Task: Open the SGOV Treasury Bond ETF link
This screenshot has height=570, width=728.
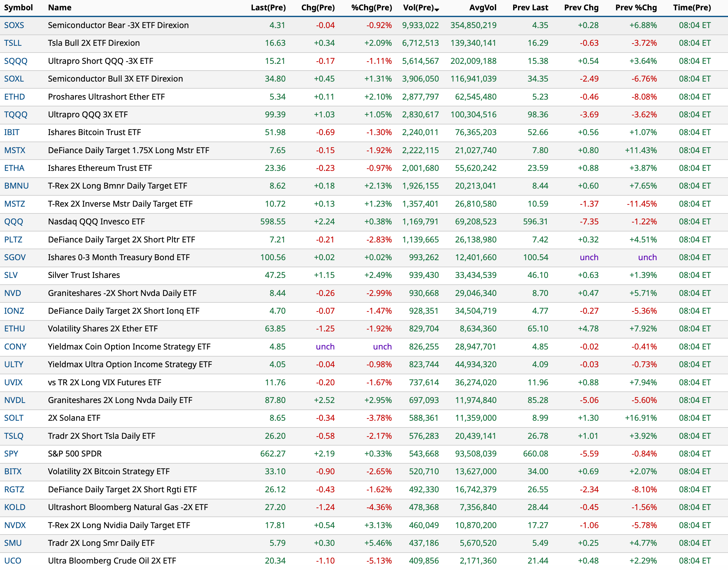Action: (15, 257)
